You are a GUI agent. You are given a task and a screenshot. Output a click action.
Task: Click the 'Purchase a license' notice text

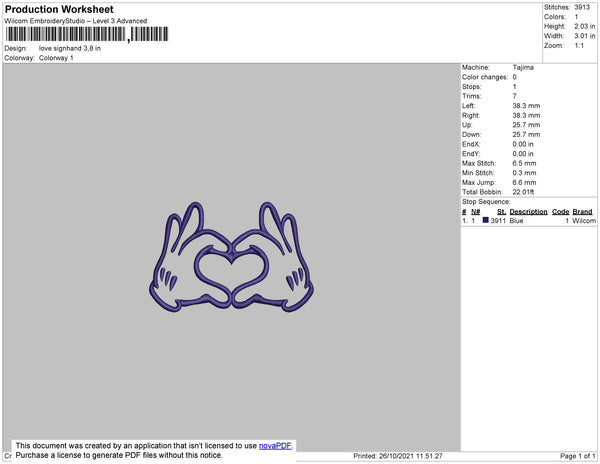click(119, 455)
